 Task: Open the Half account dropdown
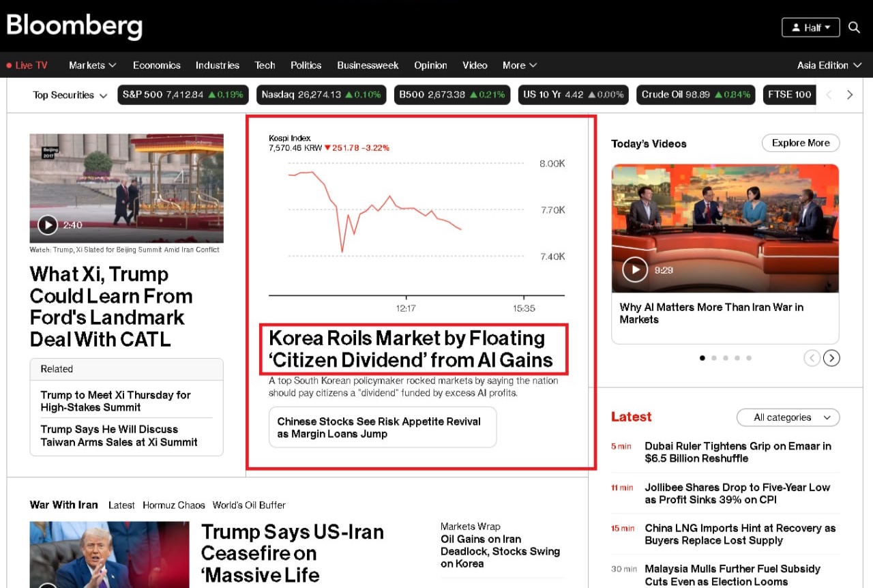(810, 27)
